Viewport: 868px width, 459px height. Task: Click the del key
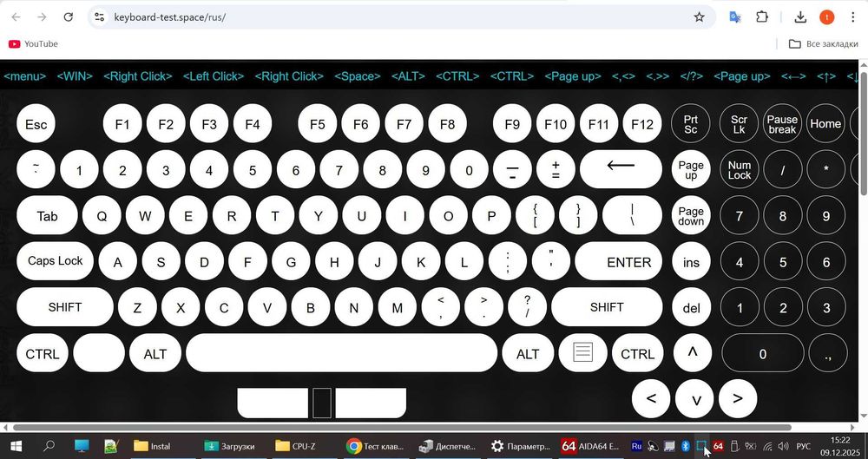[x=691, y=307]
